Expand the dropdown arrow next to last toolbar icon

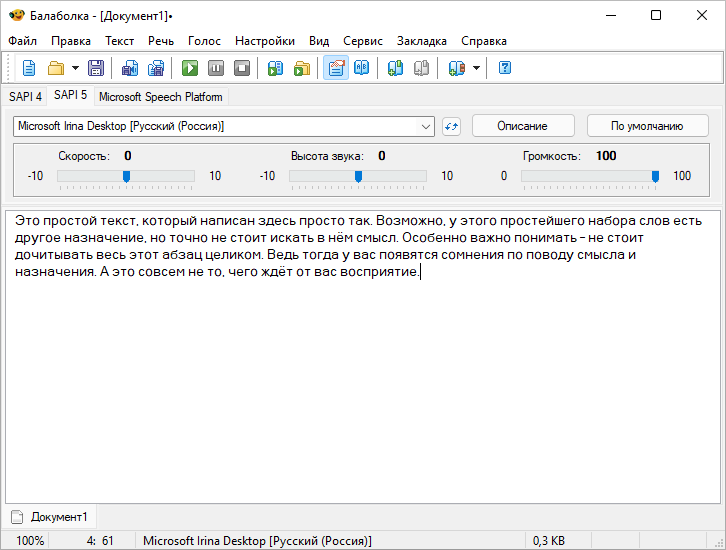476,68
